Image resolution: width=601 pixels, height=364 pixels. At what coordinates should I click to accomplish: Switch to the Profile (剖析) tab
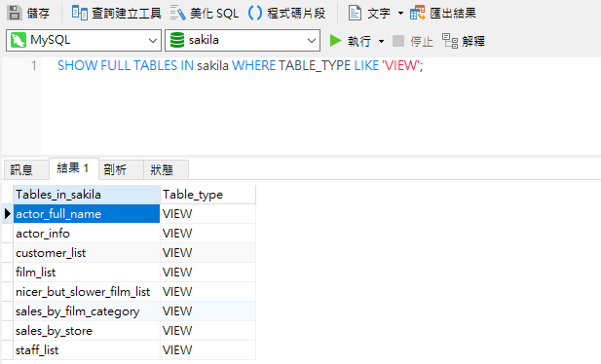click(x=115, y=169)
